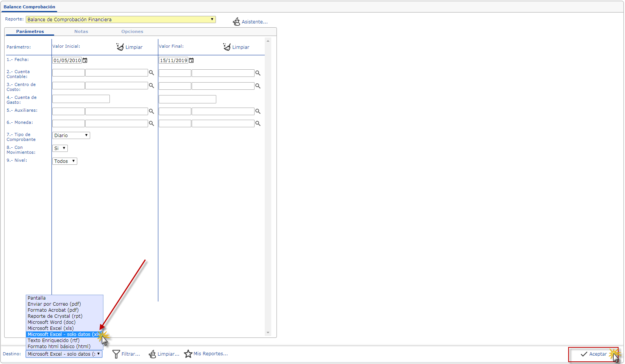This screenshot has height=364, width=625.
Task: Click the Limpiar broom icon for Valor Inicial
Action: point(120,47)
